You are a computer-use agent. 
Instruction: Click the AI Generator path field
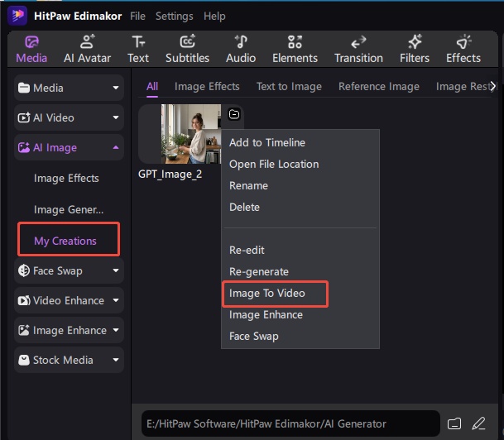pyautogui.click(x=290, y=423)
